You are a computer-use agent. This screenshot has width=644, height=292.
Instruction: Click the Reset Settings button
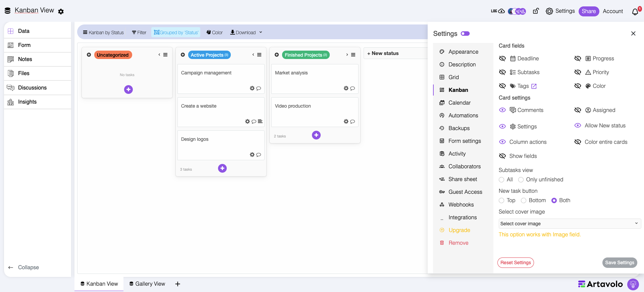pos(516,262)
